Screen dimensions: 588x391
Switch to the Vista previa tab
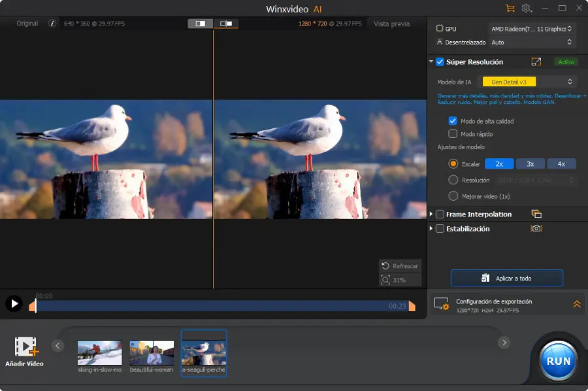coord(391,24)
